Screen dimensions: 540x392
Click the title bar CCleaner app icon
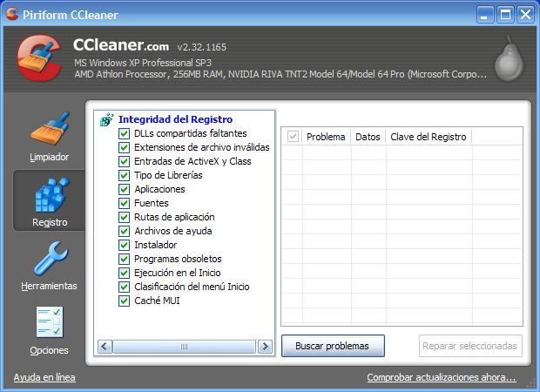12,14
